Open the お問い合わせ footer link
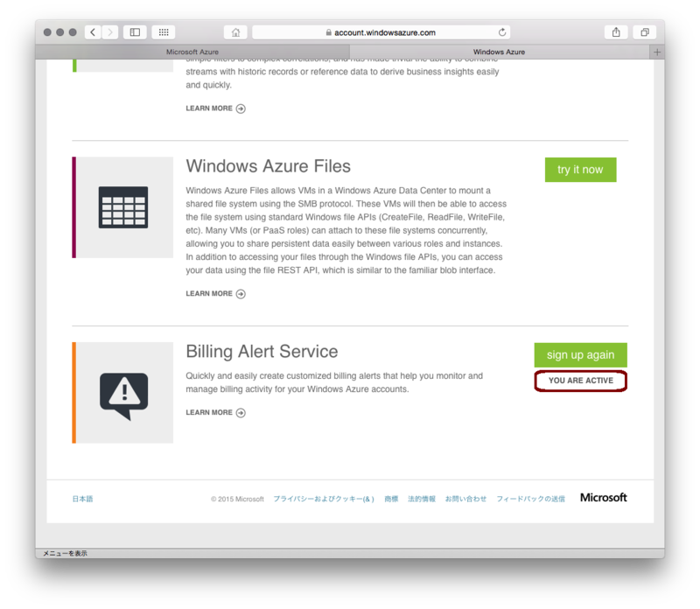This screenshot has height=609, width=700. pos(465,499)
